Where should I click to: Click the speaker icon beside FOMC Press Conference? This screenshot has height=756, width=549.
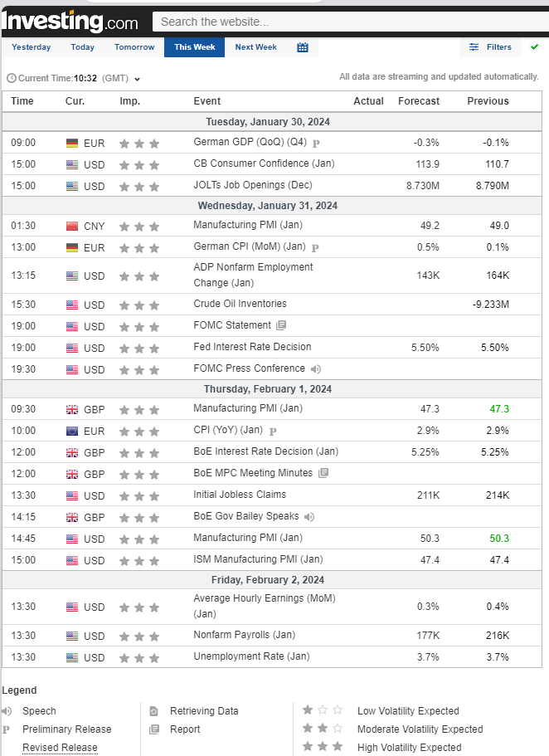click(316, 368)
